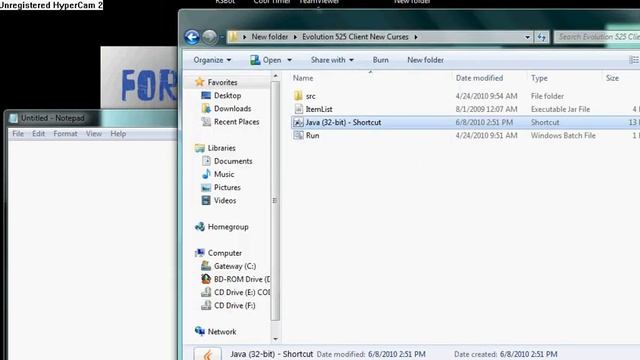The width and height of the screenshot is (640, 360).
Task: Click the Gateway (C:) drive icon
Action: [206, 266]
